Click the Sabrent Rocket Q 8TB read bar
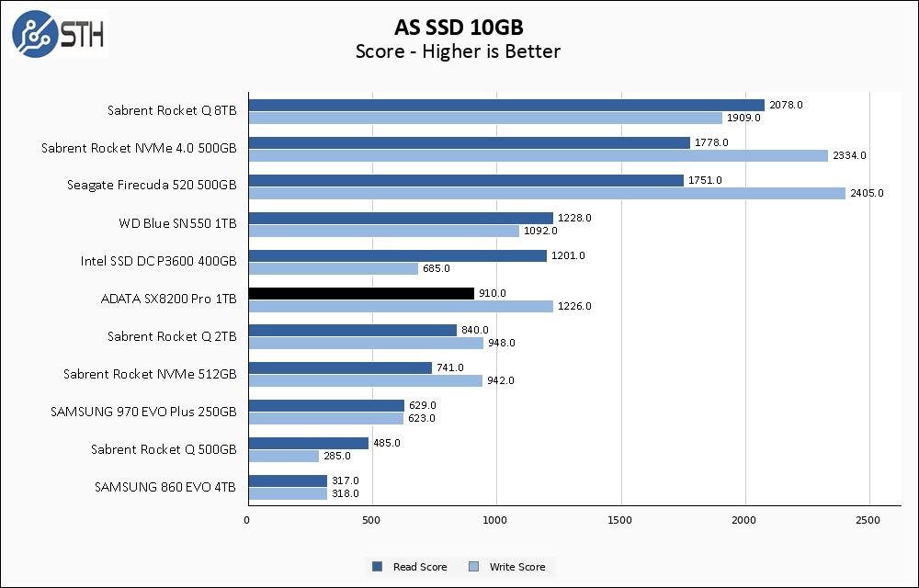The image size is (919, 588). click(507, 105)
